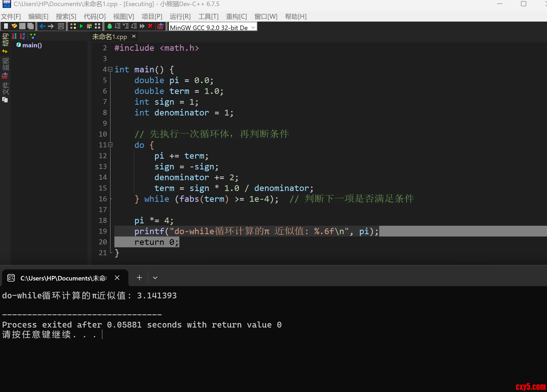The image size is (547, 392).
Task: Click the Open File folder icon
Action: (14, 26)
